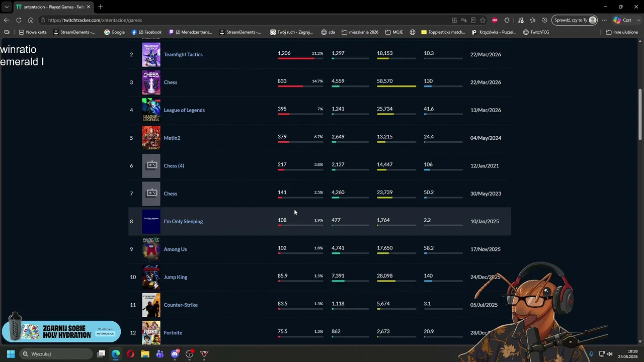
Task: Open the tab search dropdown
Action: coord(7,7)
